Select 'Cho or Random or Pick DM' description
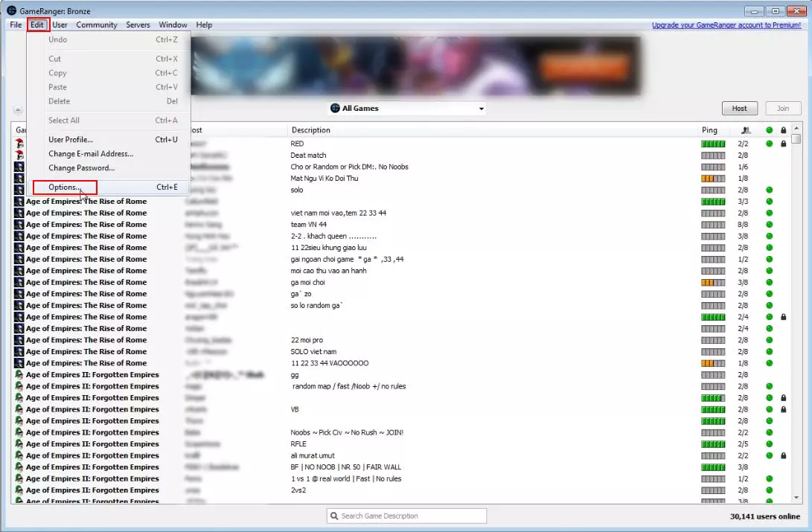812x532 pixels. (350, 167)
